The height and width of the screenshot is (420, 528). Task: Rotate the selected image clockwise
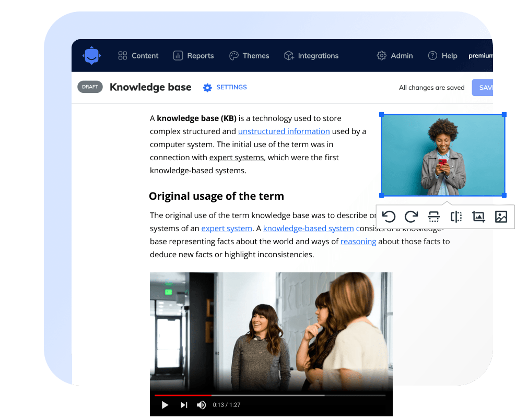411,217
